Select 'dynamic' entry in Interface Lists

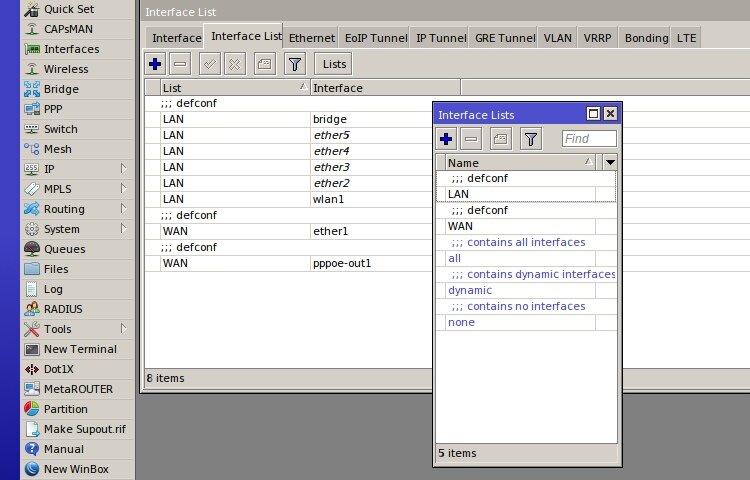pos(526,290)
